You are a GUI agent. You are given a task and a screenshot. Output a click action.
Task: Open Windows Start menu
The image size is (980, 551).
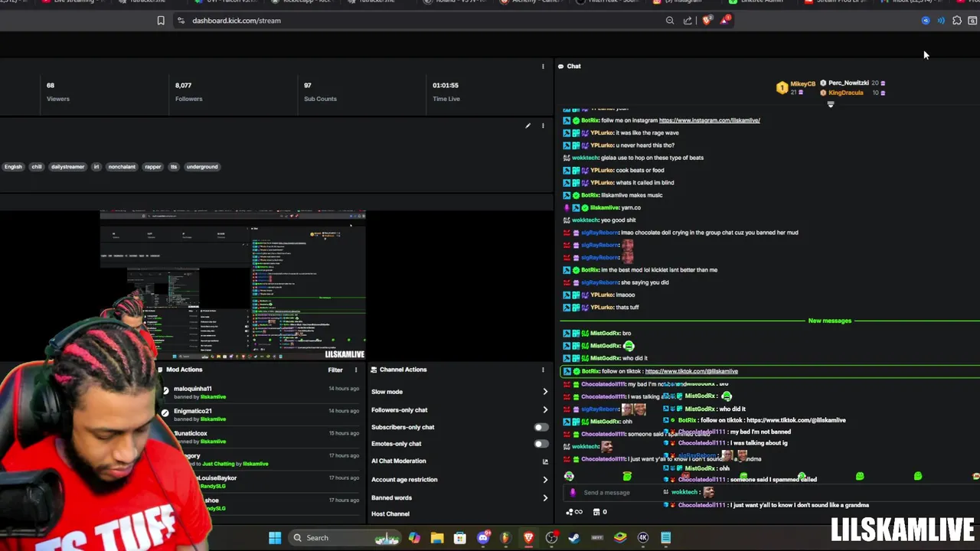[275, 538]
